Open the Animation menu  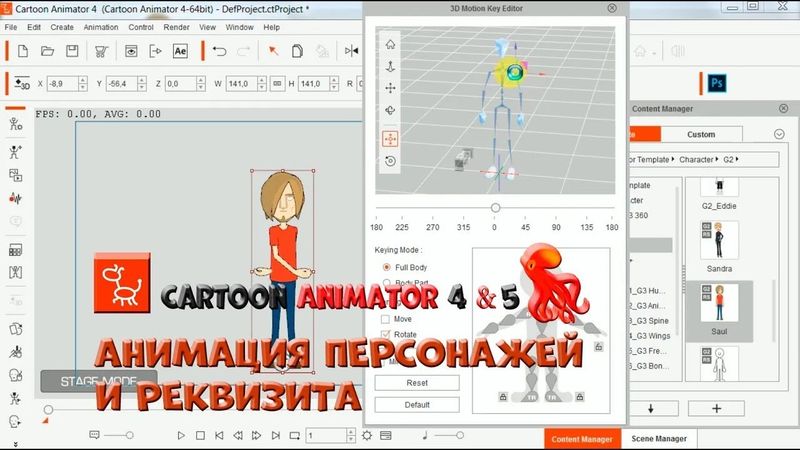click(x=101, y=27)
